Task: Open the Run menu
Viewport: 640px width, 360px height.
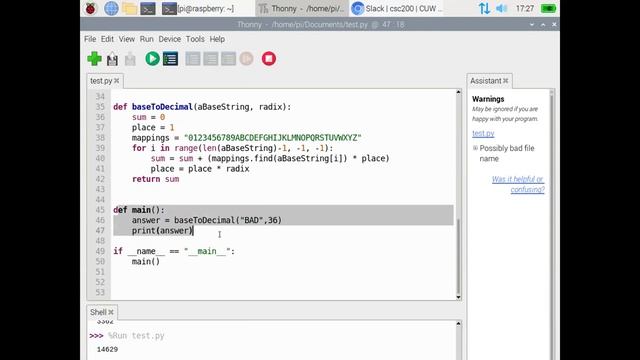Action: [147, 39]
